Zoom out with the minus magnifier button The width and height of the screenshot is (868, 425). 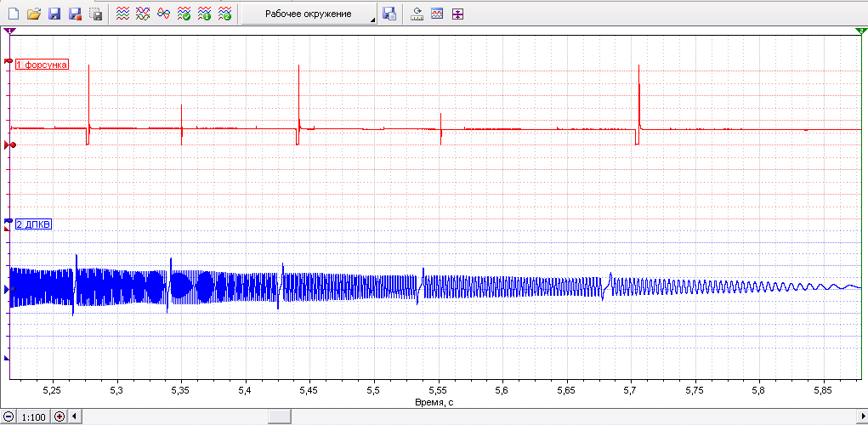[x=9, y=416]
